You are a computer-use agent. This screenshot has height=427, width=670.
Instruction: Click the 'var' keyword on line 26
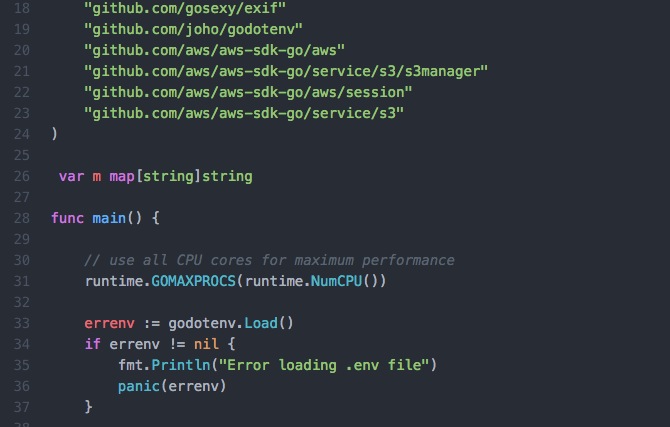point(71,176)
